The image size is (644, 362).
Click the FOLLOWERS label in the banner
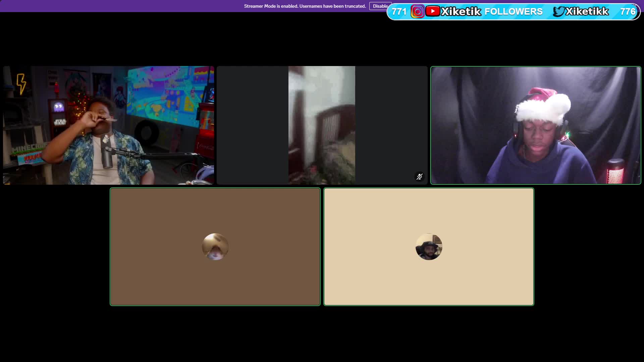point(513,11)
